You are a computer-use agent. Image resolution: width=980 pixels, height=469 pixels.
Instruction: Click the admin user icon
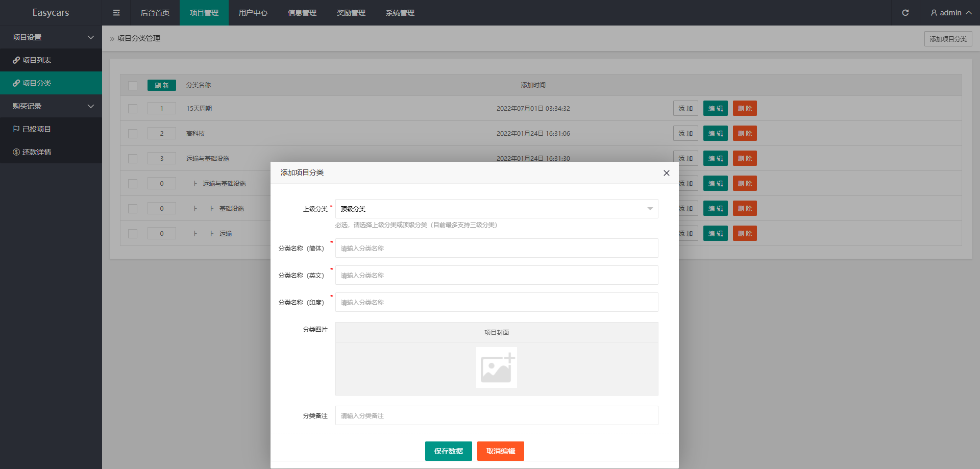point(934,13)
